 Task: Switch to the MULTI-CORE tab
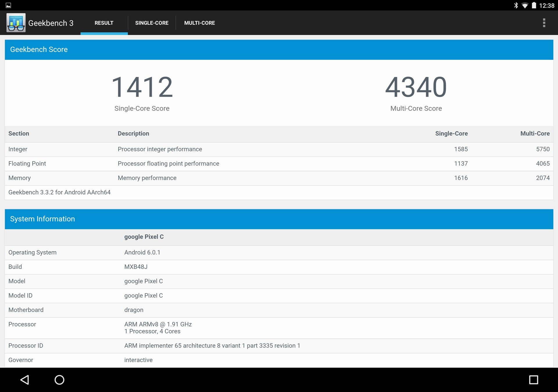point(200,23)
